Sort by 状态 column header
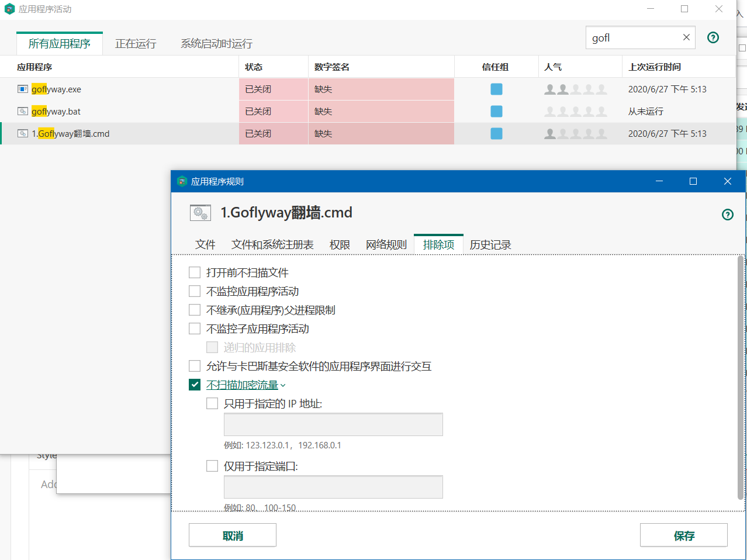 (254, 67)
